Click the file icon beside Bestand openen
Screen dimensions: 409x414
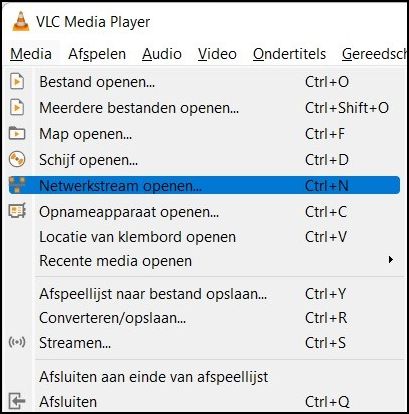(x=17, y=82)
